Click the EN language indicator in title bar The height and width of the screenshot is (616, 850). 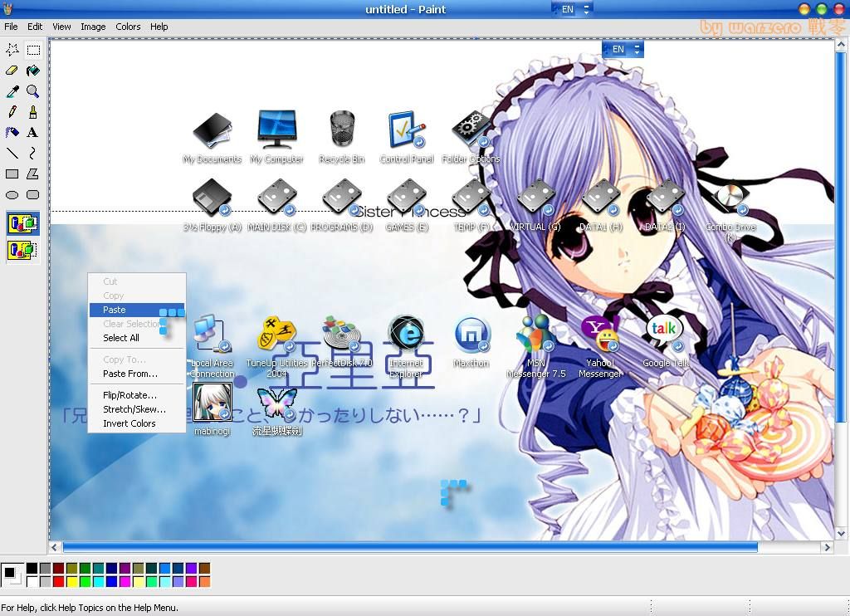pos(567,9)
